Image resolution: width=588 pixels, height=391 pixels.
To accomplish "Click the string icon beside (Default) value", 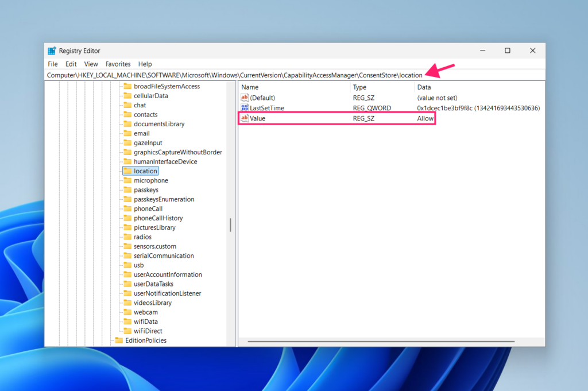I will 245,98.
